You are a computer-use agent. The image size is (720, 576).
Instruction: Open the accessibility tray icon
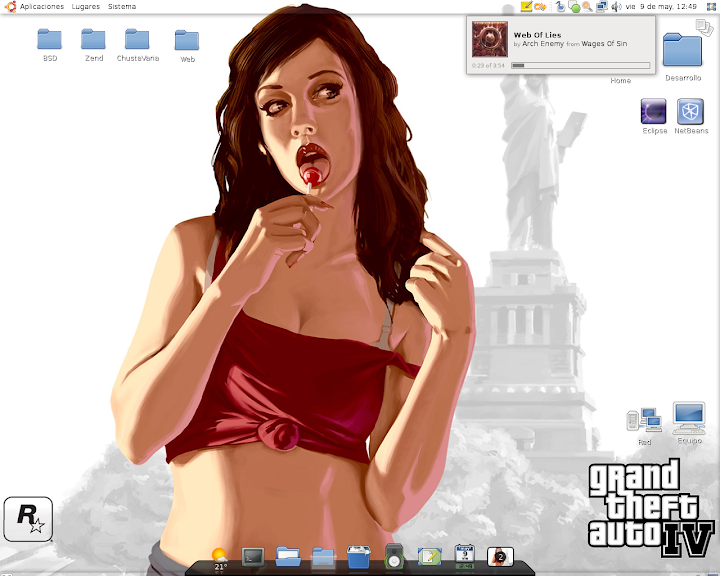click(x=560, y=6)
